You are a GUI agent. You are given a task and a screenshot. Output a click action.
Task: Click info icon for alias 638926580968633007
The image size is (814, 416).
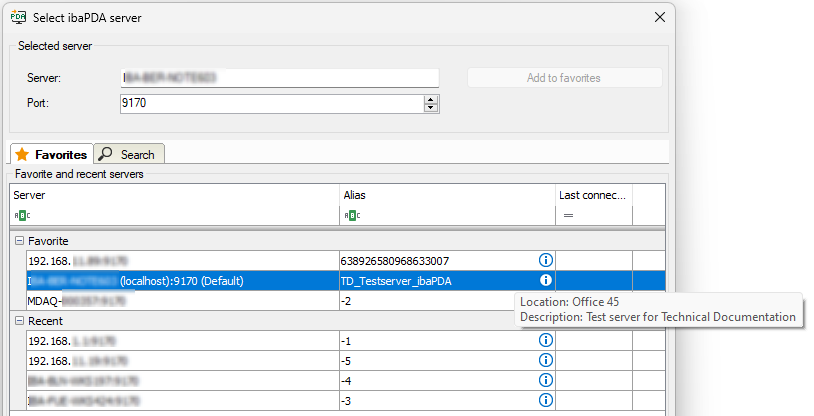(546, 260)
